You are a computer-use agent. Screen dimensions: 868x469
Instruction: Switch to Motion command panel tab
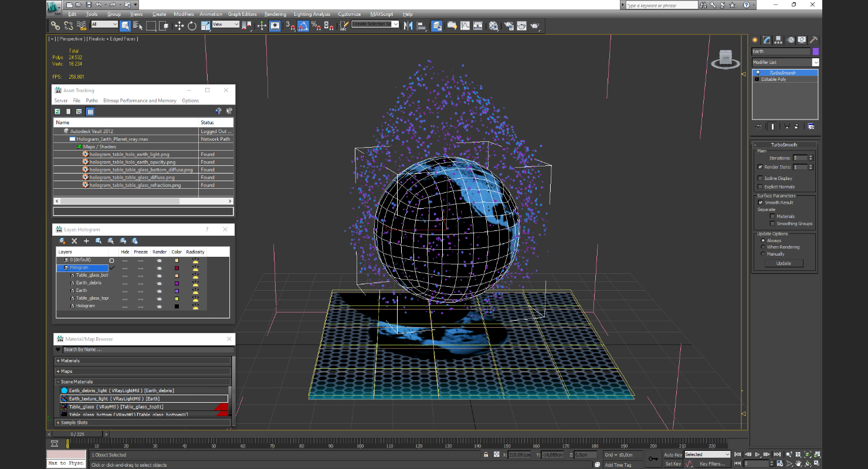pos(791,40)
